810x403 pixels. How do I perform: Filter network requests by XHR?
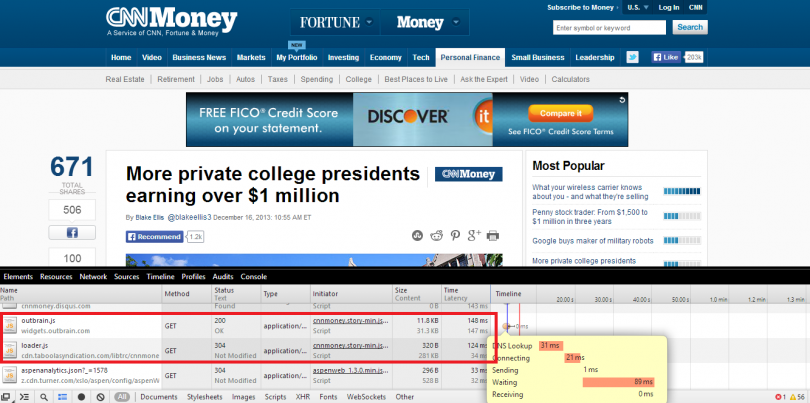coord(303,397)
